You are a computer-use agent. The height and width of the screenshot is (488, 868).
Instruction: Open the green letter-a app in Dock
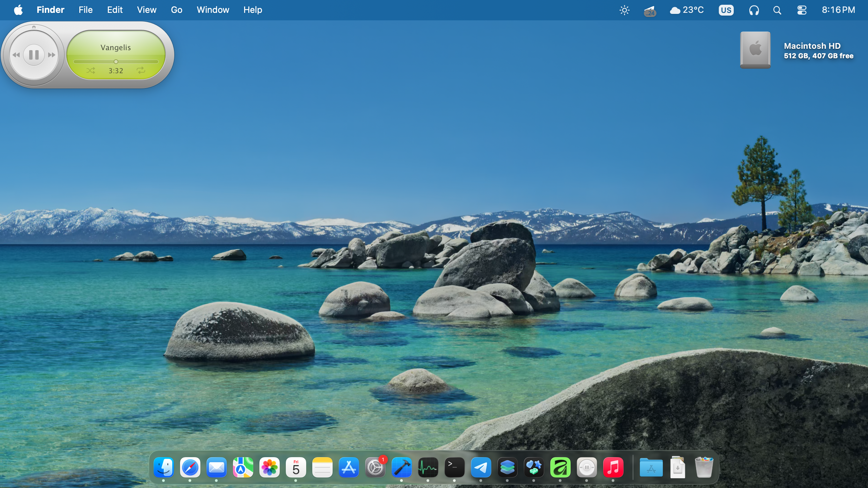tap(560, 468)
